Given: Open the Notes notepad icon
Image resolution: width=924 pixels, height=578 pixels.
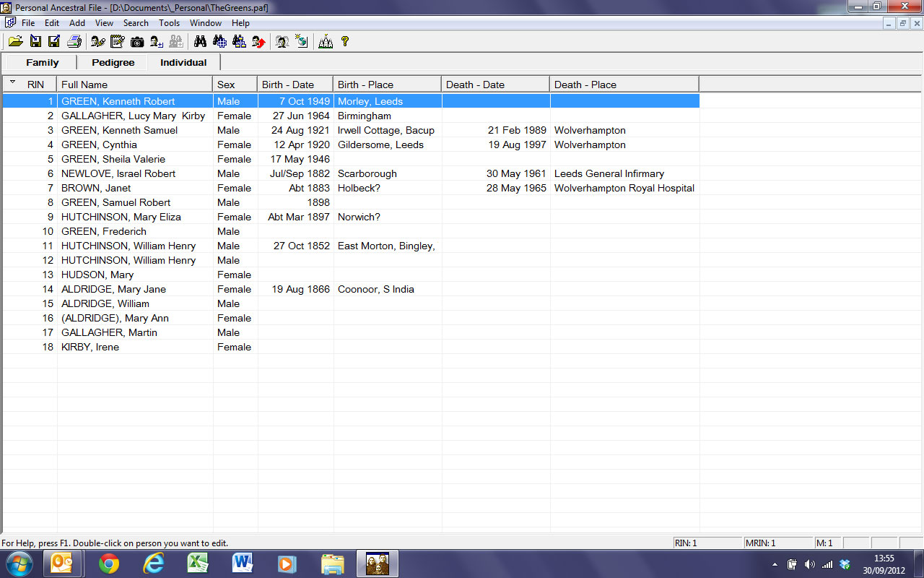Looking at the screenshot, I should click(118, 42).
